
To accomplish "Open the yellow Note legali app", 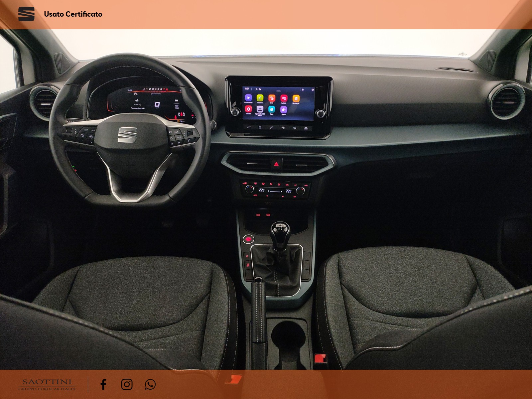I will (296, 98).
